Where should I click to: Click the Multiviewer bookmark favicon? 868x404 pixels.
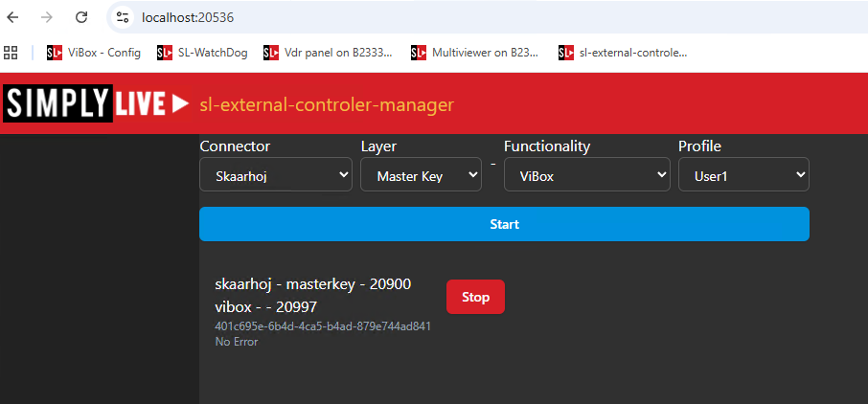[419, 53]
